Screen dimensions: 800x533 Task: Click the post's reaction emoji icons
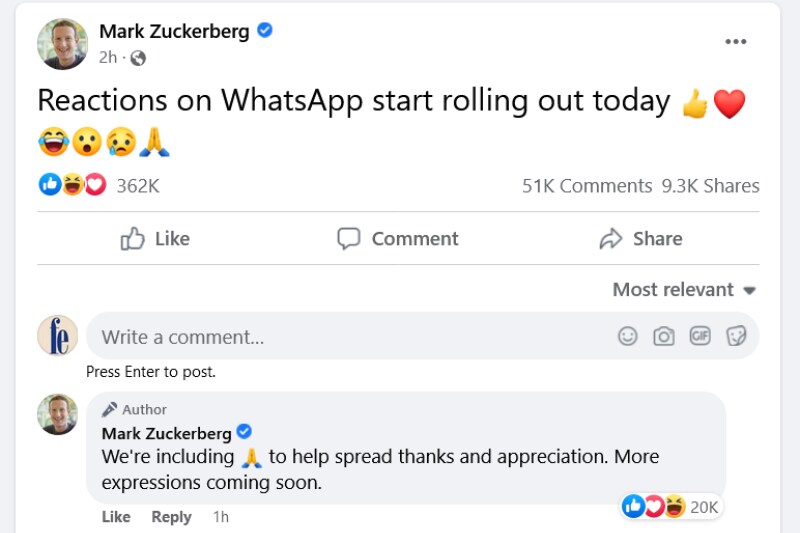pos(72,185)
